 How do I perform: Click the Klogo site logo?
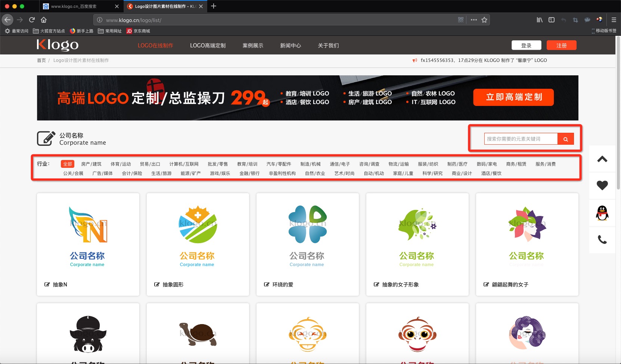[x=56, y=45]
